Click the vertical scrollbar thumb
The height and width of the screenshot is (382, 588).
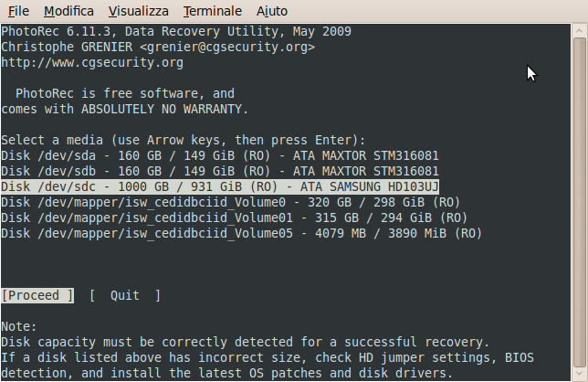580,203
